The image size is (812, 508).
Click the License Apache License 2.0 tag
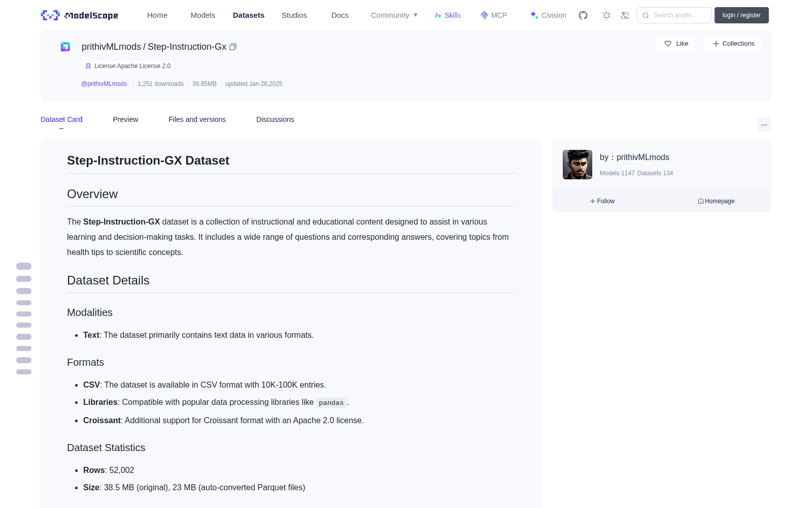point(127,66)
